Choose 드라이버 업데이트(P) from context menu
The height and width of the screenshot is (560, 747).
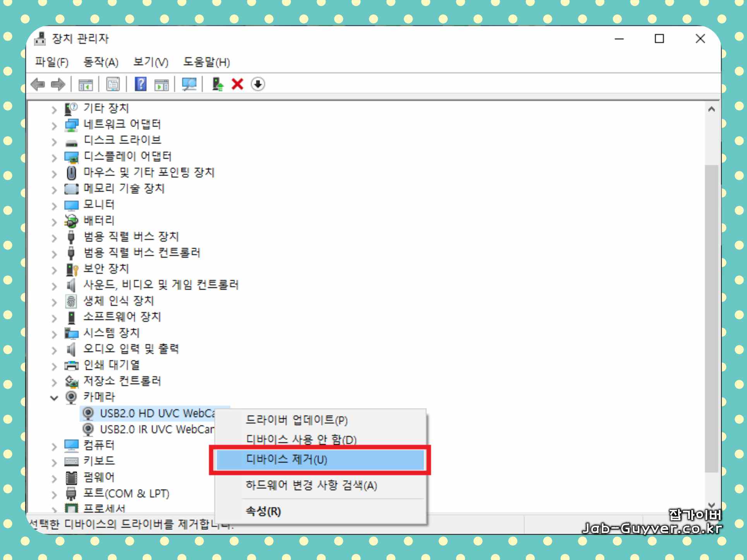(297, 420)
